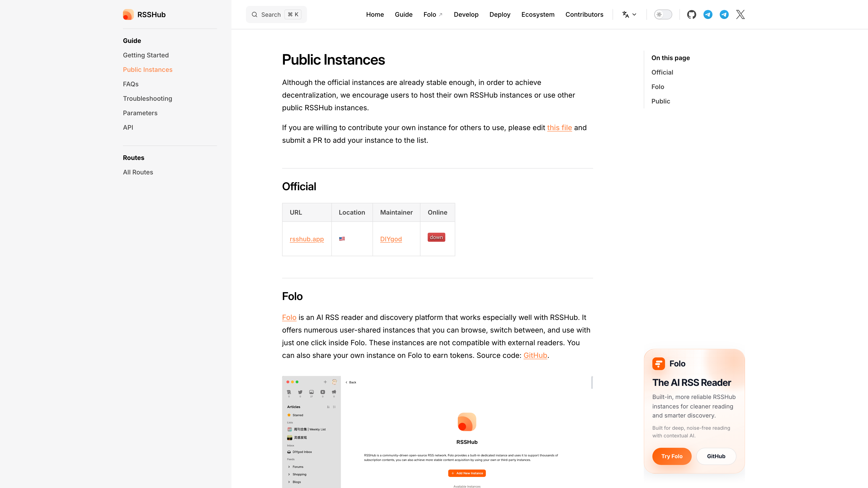
Task: Open the GitHub repository icon in header
Action: 691,14
